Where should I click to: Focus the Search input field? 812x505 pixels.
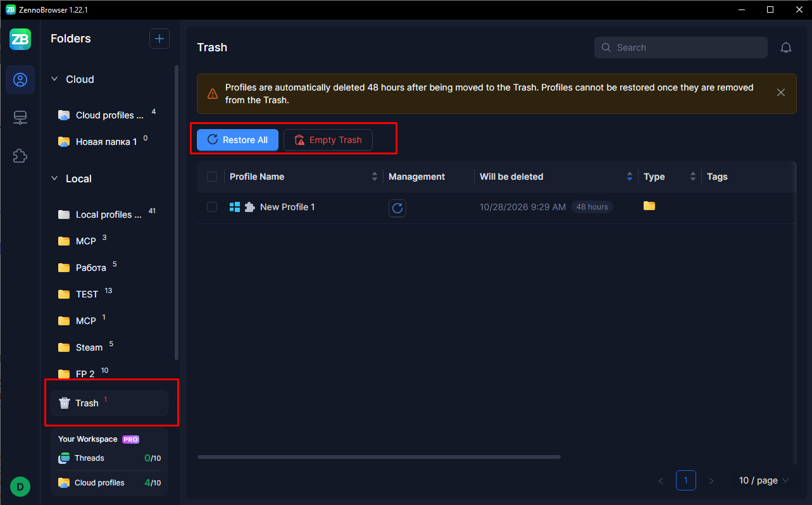(x=680, y=47)
